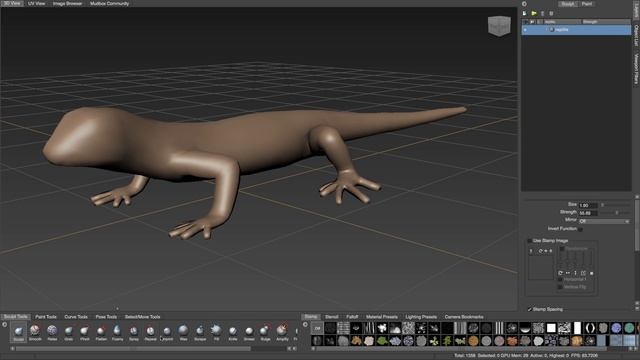This screenshot has height=360, width=640.
Task: Click the stamp tray horizontal scrollbar
Action: (x=461, y=349)
